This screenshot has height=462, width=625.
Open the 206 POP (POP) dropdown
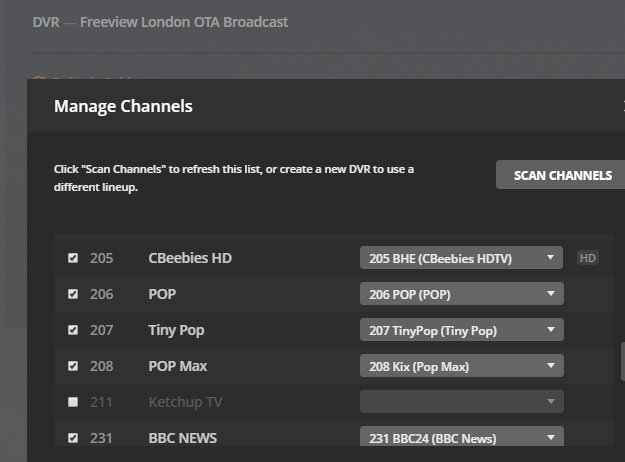462,294
